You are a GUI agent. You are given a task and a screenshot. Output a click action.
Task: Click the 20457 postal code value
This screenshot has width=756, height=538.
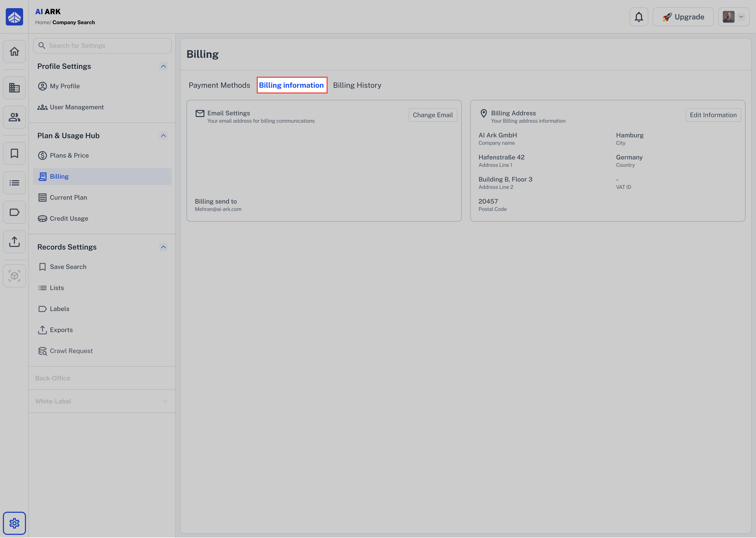click(x=488, y=201)
